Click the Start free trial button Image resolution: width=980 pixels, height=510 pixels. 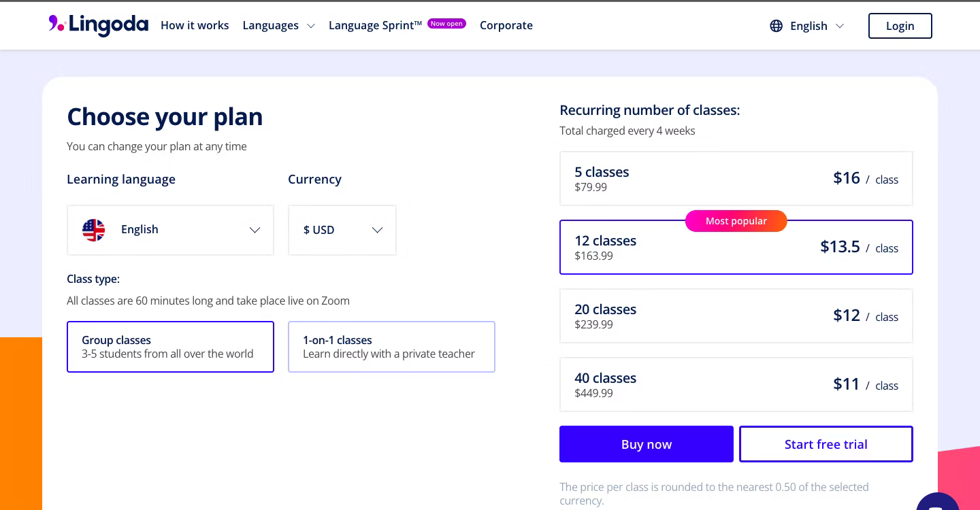826,444
